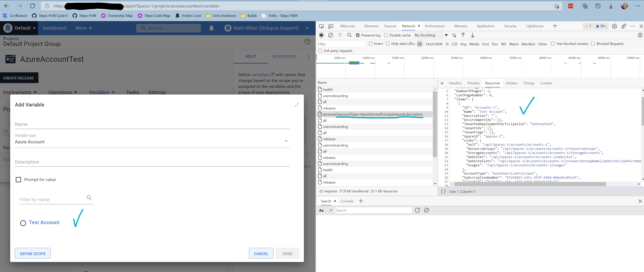Image resolution: width=644 pixels, height=272 pixels.
Task: Expand the More navigation dropdown
Action: pyautogui.click(x=83, y=28)
